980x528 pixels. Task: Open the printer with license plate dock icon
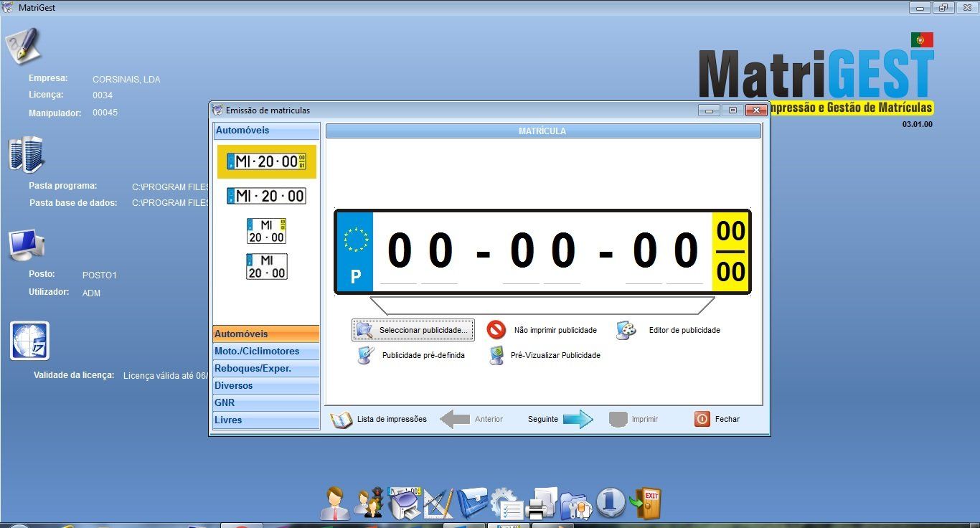[405, 503]
